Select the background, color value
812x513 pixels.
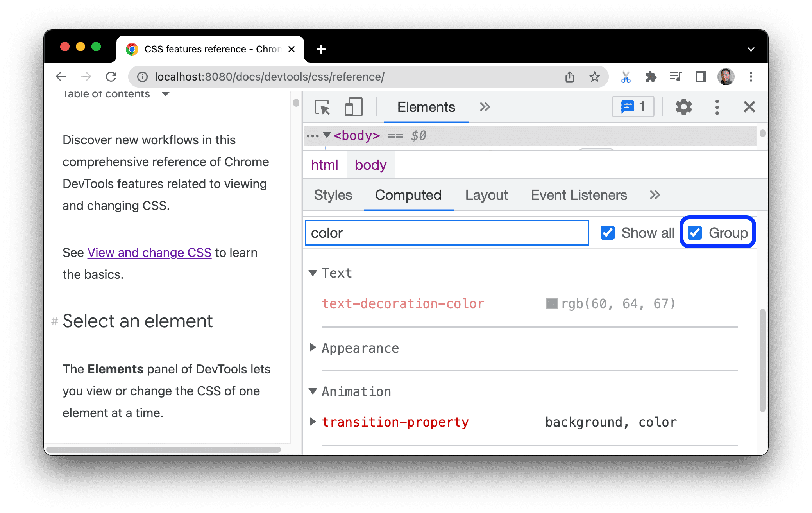coord(611,422)
